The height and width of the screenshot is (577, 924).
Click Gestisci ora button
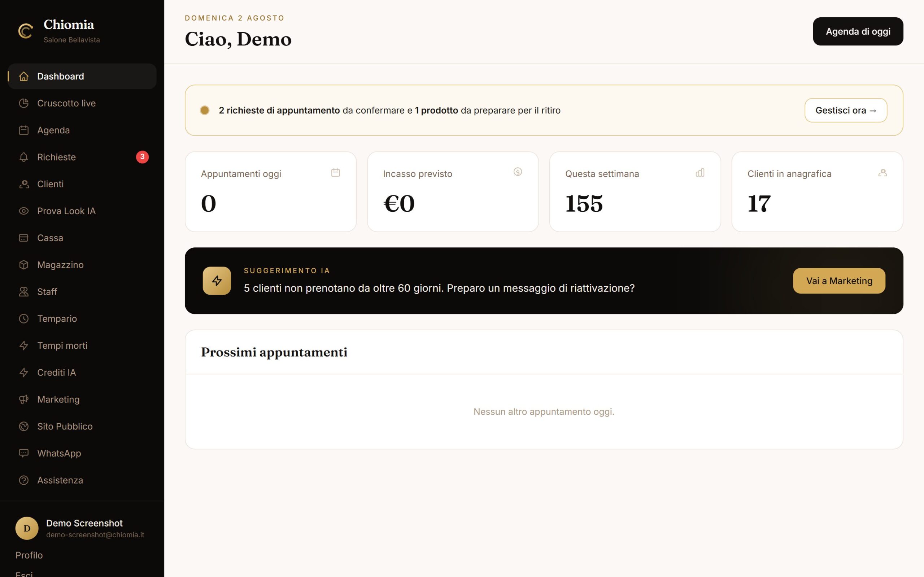846,110
